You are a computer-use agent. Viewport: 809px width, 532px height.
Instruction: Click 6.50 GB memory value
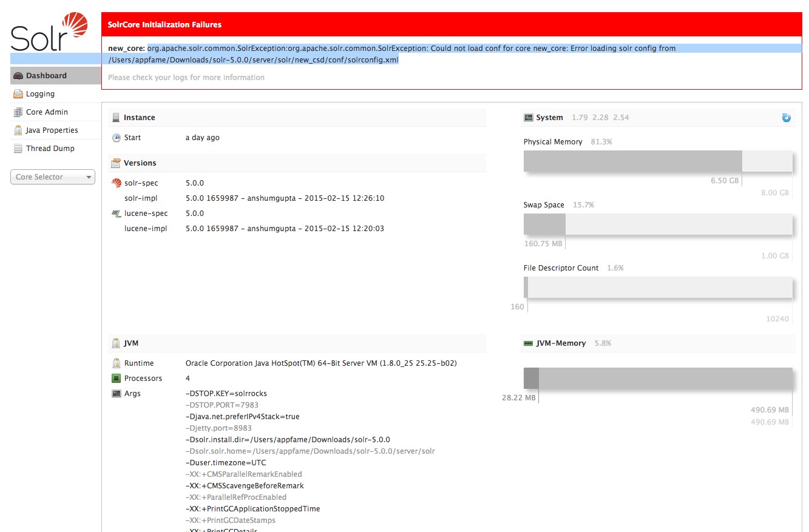coord(725,181)
